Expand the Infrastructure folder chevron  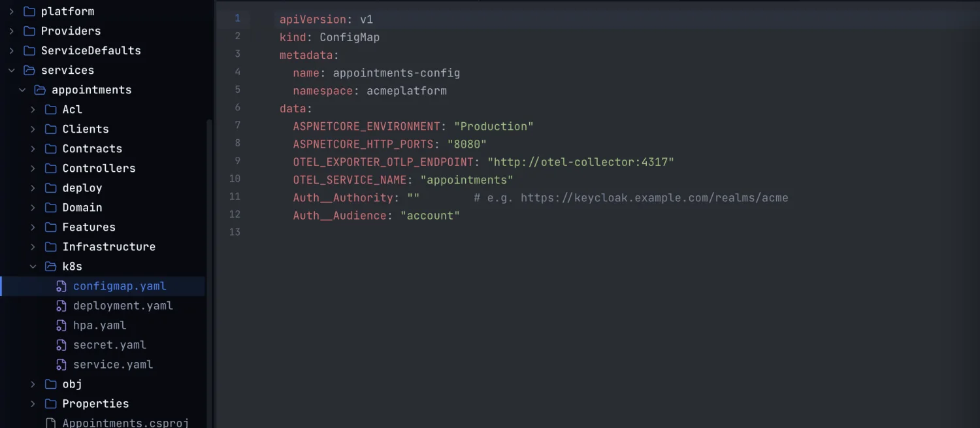click(x=33, y=247)
